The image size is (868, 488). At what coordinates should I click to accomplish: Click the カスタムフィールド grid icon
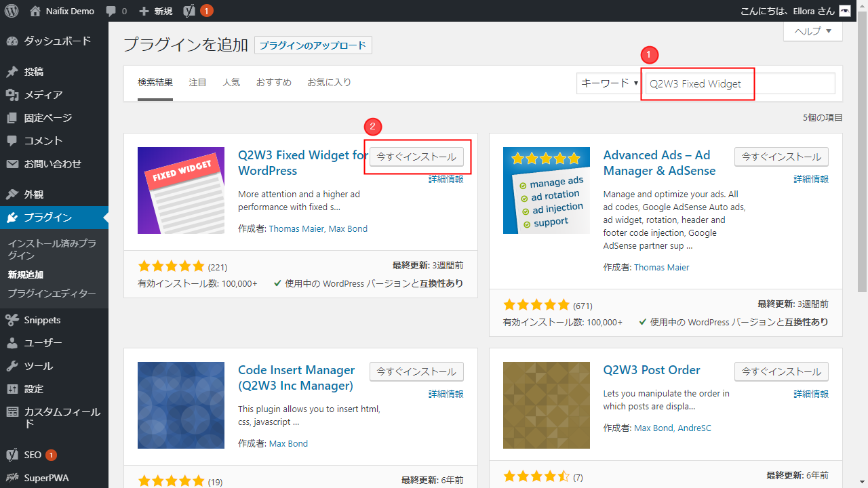(x=12, y=412)
